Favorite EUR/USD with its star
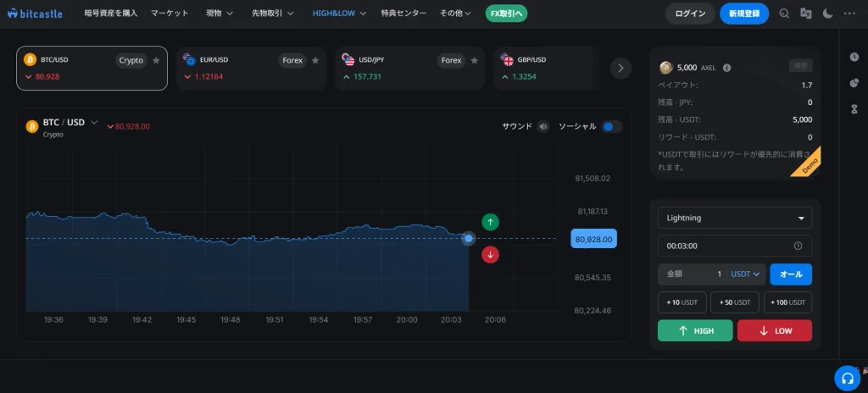This screenshot has height=393, width=868. pyautogui.click(x=315, y=60)
